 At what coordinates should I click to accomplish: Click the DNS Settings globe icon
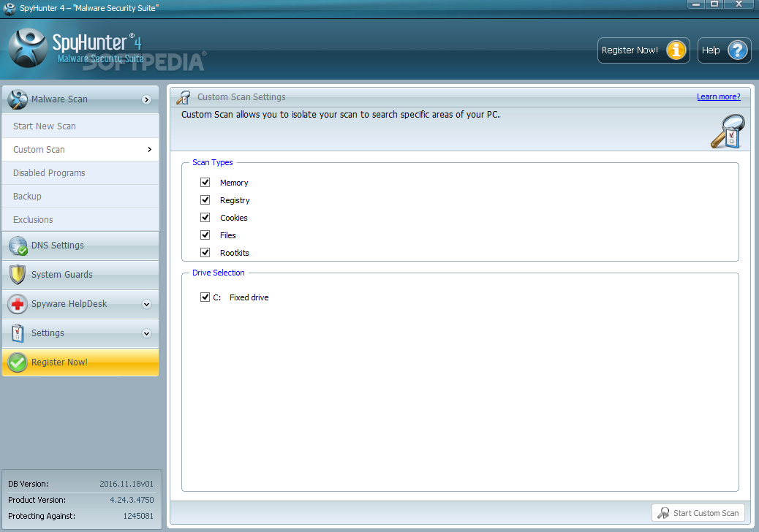click(18, 246)
